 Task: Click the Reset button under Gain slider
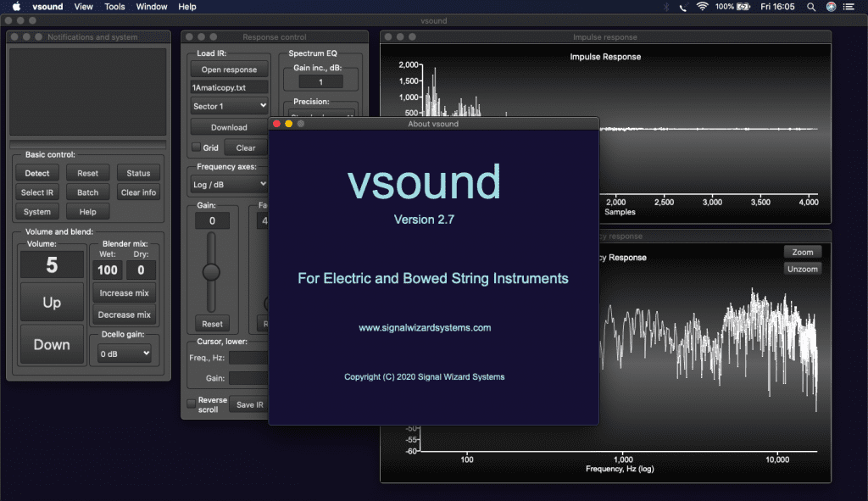click(212, 324)
